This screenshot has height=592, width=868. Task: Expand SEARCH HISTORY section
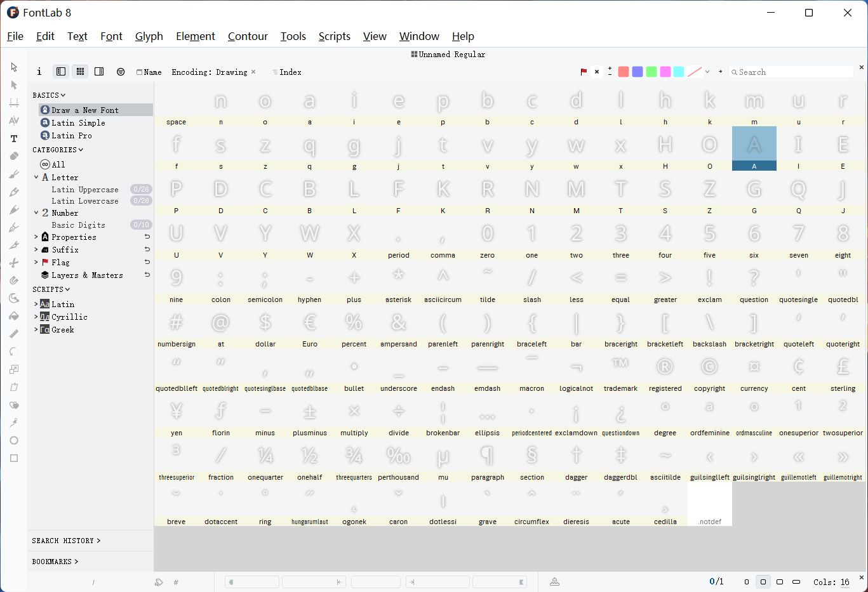tap(67, 541)
